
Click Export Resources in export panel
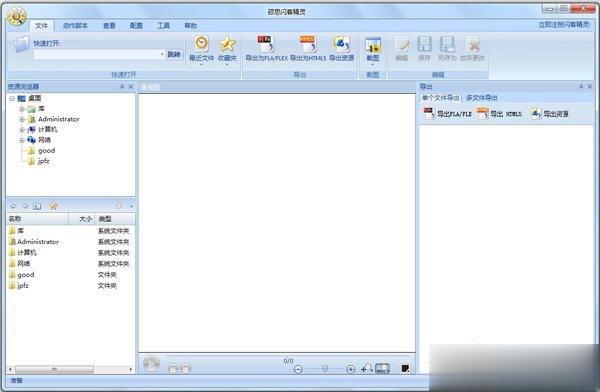(x=549, y=113)
